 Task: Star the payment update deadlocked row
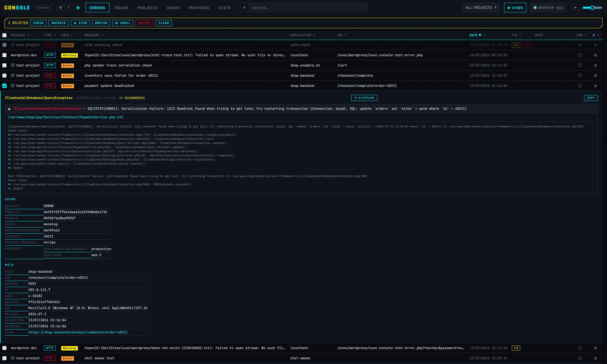595,86
